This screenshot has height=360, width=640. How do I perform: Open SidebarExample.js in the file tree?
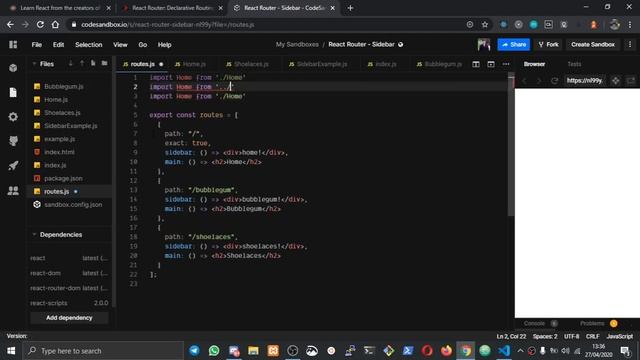pyautogui.click(x=70, y=126)
